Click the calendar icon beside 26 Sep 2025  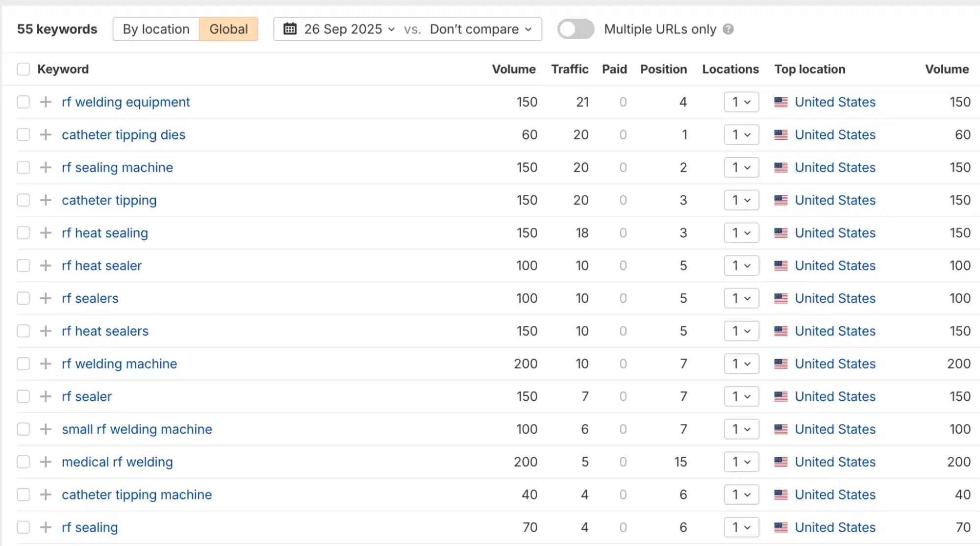tap(290, 29)
